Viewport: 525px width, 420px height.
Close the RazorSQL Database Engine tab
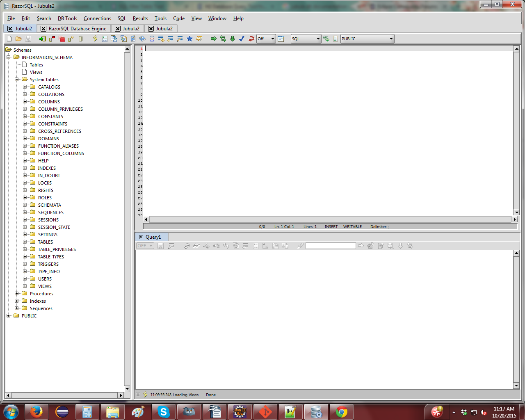[x=43, y=29]
